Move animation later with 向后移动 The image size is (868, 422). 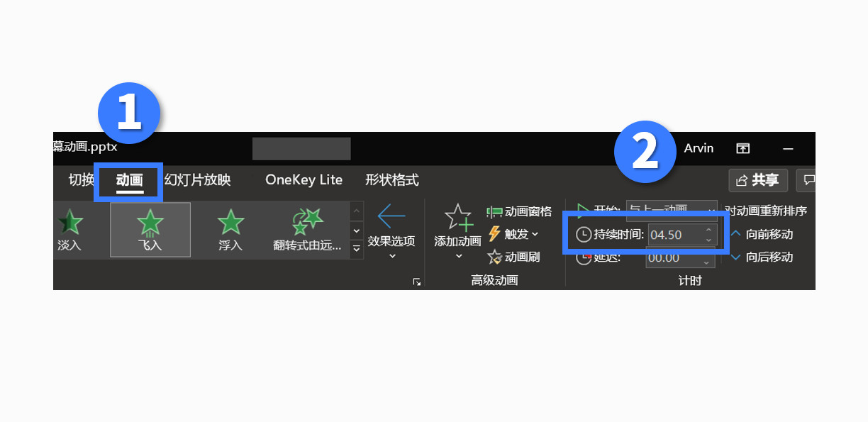(x=762, y=257)
